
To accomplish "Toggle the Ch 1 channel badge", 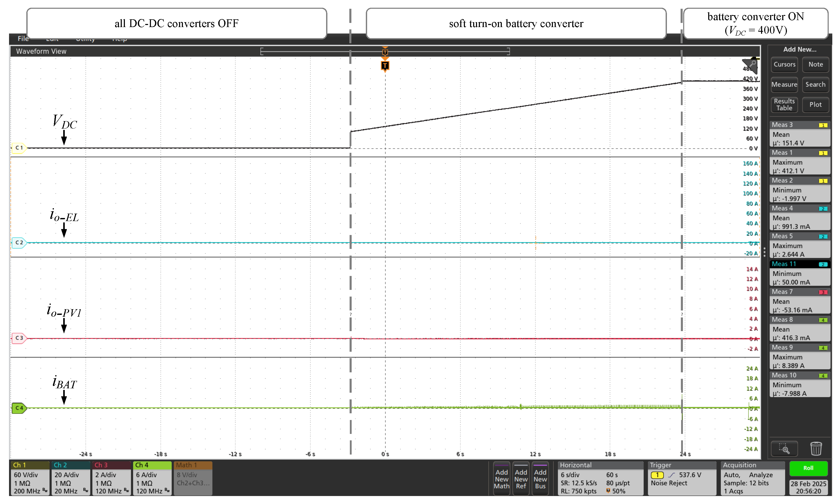I will [x=30, y=478].
